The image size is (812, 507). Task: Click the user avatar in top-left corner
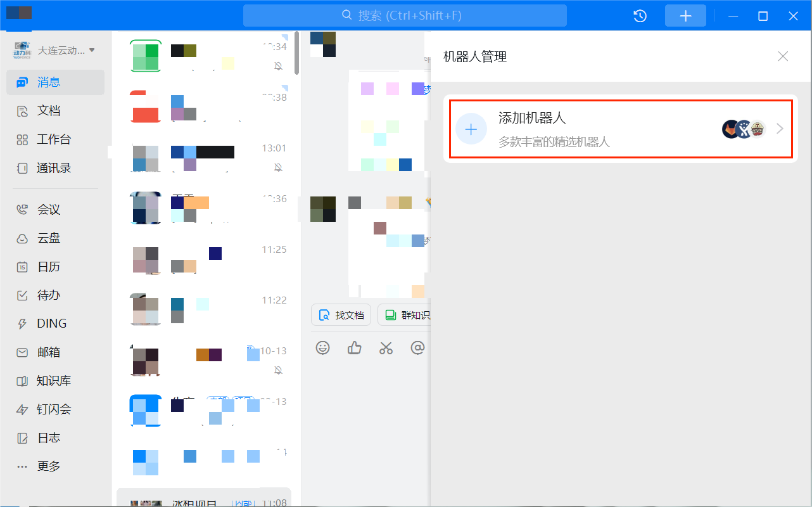click(19, 13)
